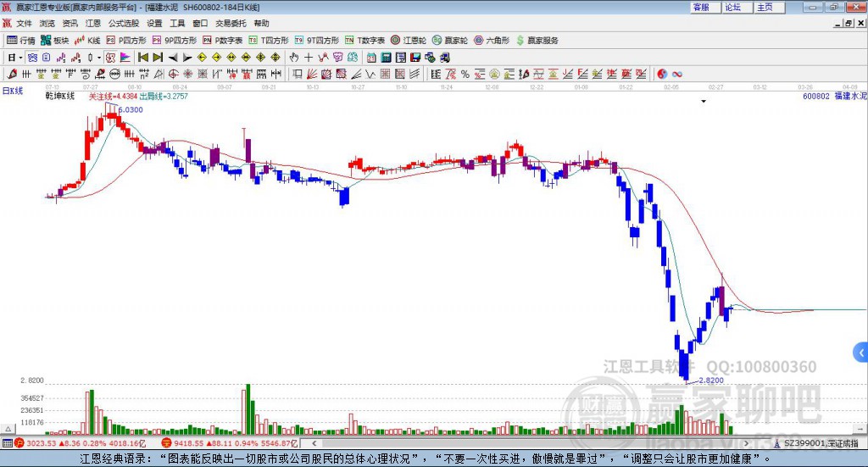Open the calendar icon
Screen dimensions: 868x467
(x=371, y=58)
